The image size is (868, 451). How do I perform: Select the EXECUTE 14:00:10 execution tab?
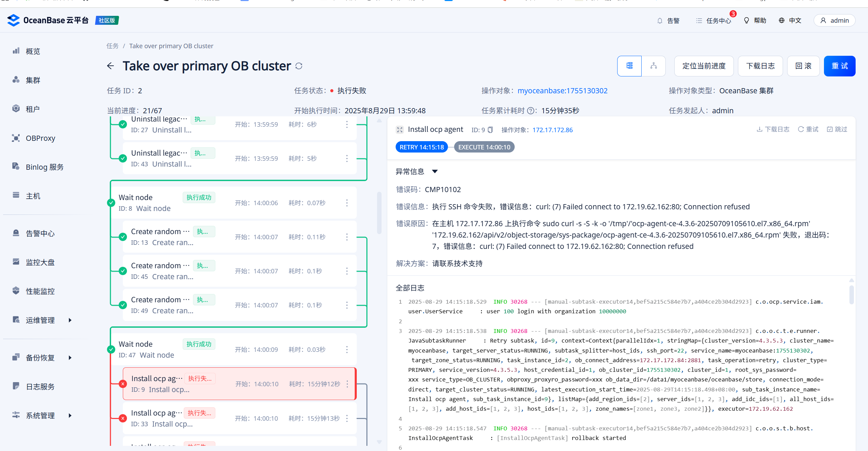tap(484, 147)
